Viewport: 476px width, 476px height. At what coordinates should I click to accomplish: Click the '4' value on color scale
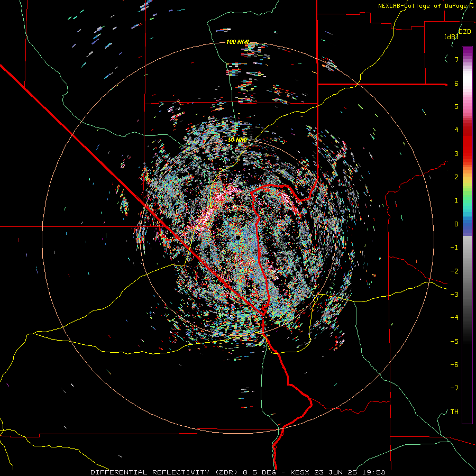[456, 130]
